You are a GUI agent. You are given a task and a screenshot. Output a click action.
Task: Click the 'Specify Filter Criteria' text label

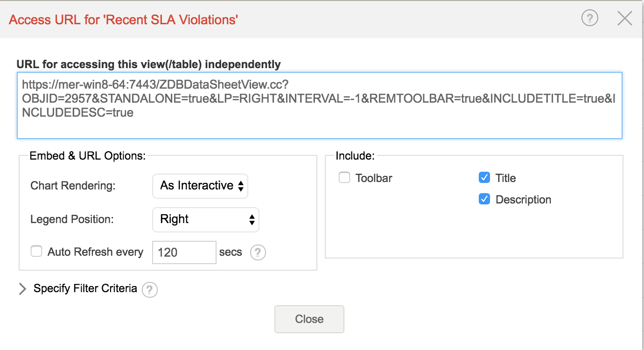(x=85, y=288)
